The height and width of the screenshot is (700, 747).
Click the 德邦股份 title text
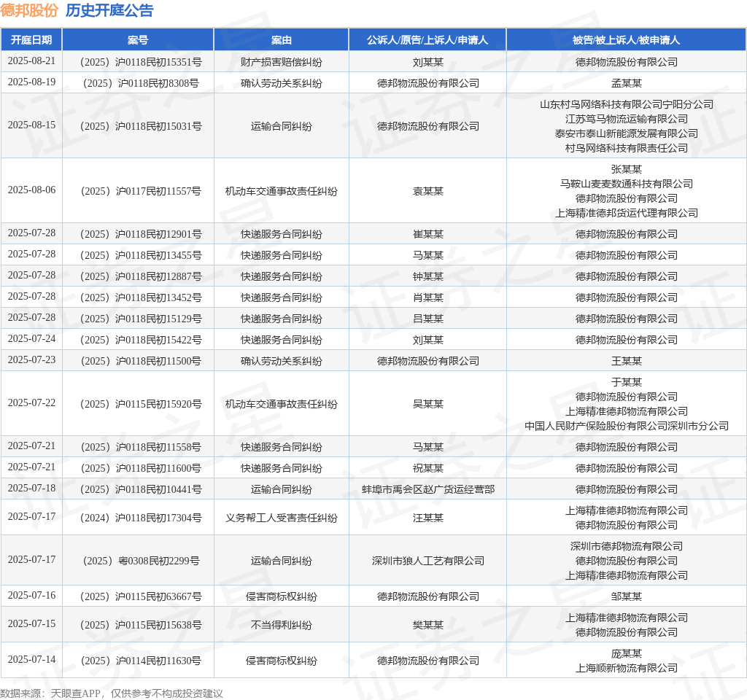[x=29, y=10]
